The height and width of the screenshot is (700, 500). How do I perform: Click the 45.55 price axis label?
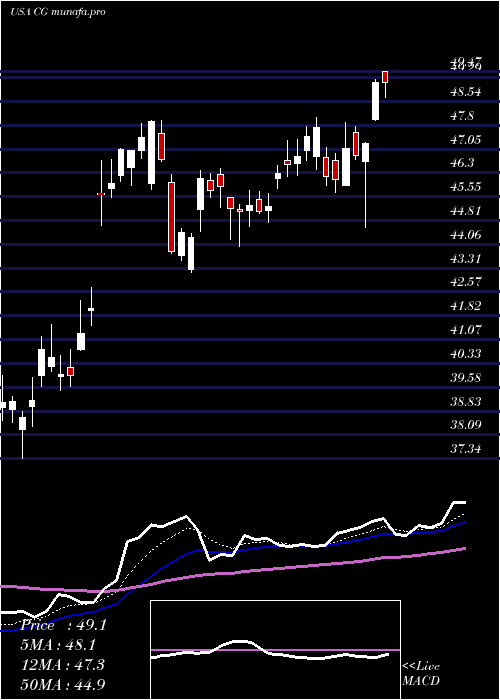tap(466, 187)
